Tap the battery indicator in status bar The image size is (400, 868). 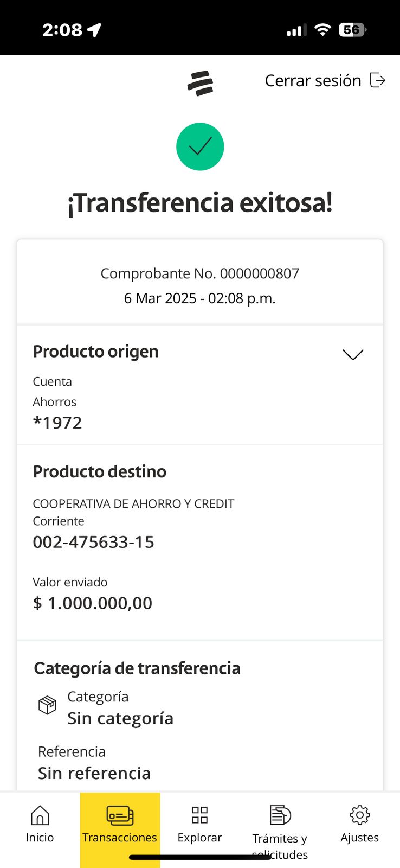(x=352, y=30)
